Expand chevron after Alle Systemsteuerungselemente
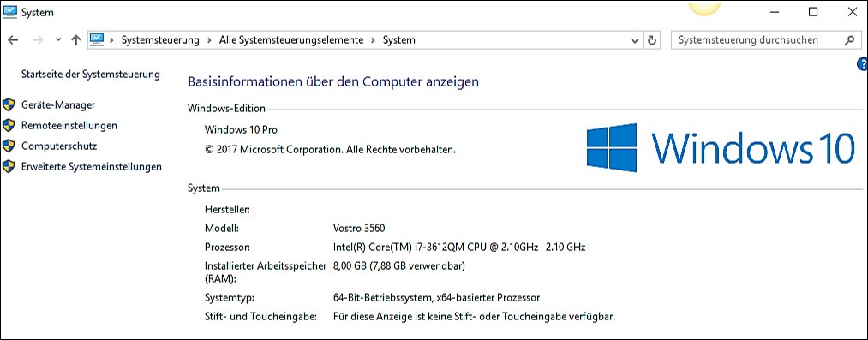The height and width of the screenshot is (340, 868). coord(373,39)
